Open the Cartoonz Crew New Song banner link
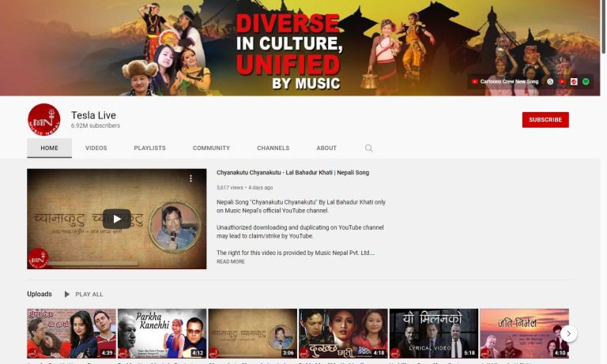Viewport: 607px width, 364px height. [x=505, y=81]
